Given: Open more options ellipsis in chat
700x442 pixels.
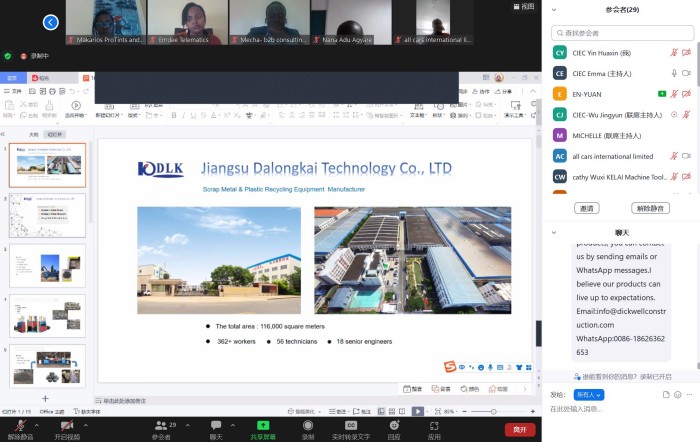Looking at the screenshot, I should (x=690, y=395).
